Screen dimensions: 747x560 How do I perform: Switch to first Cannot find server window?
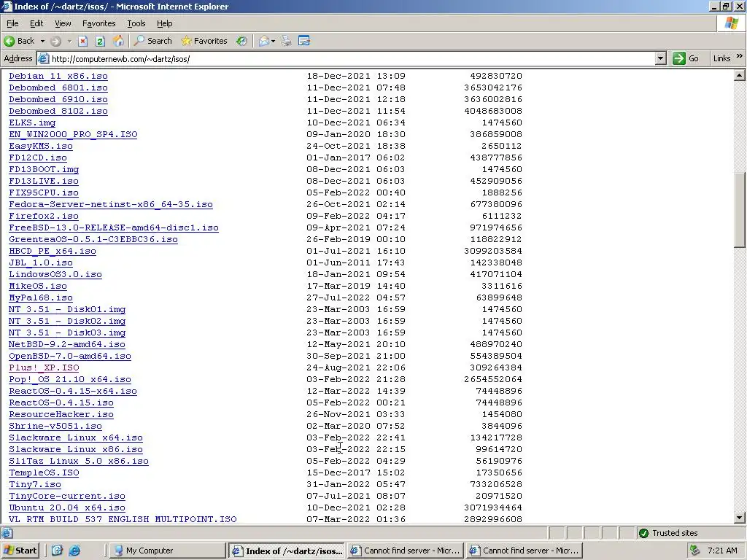point(406,551)
